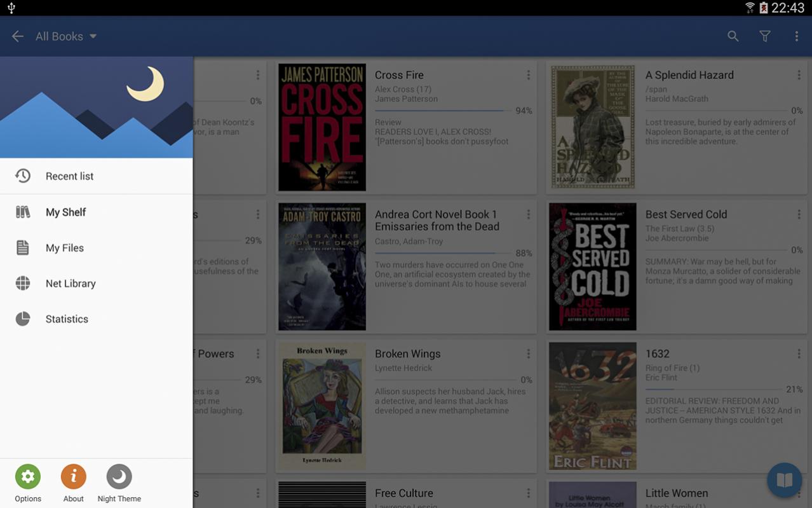Open Statistics in the drawer
The height and width of the screenshot is (508, 812).
[x=97, y=319]
